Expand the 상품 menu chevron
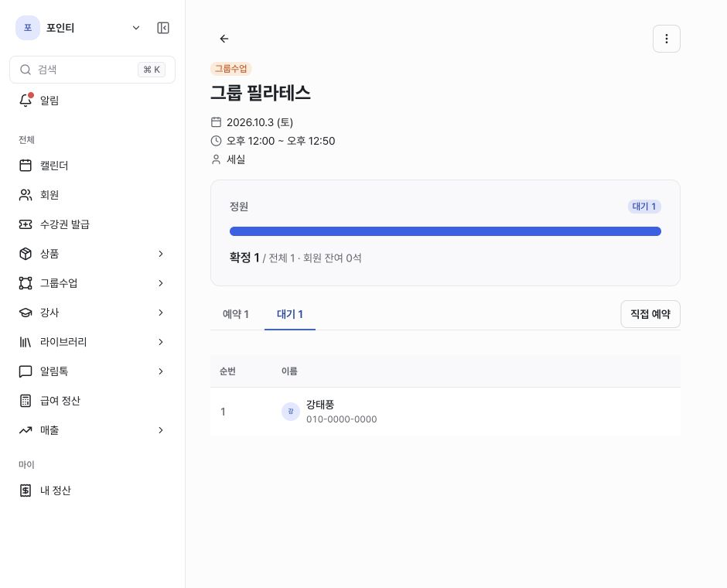Image resolution: width=727 pixels, height=588 pixels. pos(160,254)
